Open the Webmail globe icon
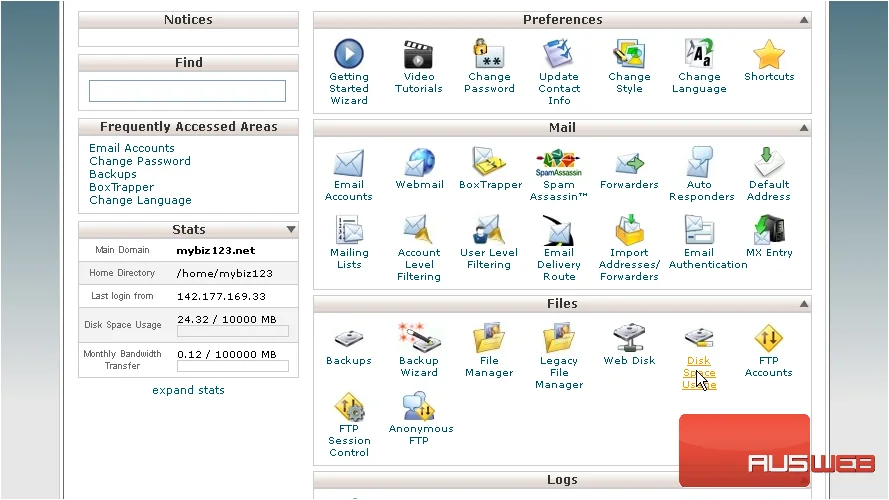This screenshot has height=500, width=889. click(x=420, y=162)
